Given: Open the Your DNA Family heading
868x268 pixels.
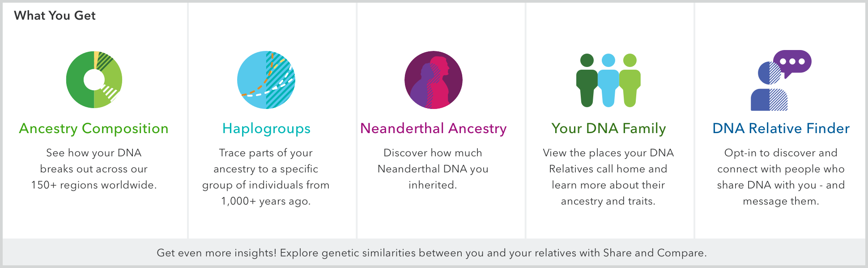Looking at the screenshot, I should click(x=608, y=129).
